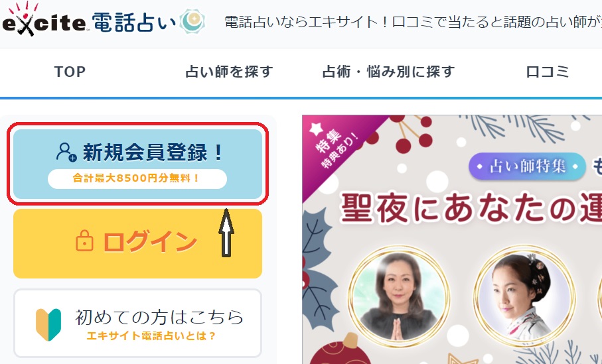Click the padlock icon on ログイン button
Screen dimensions: 602x364
(84, 241)
